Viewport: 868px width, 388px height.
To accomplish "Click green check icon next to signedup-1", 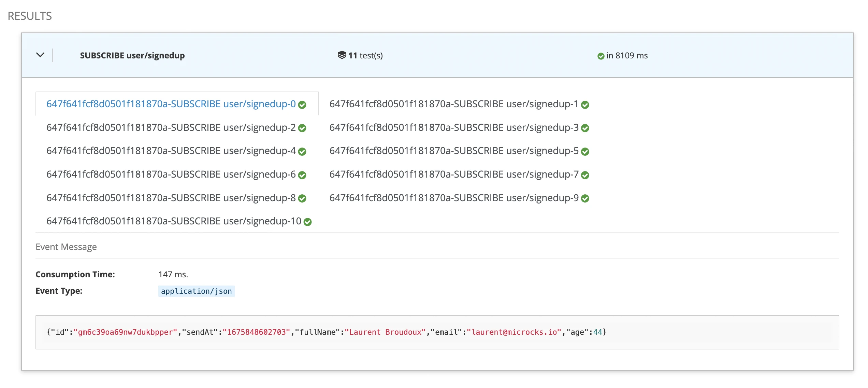I will pos(585,105).
